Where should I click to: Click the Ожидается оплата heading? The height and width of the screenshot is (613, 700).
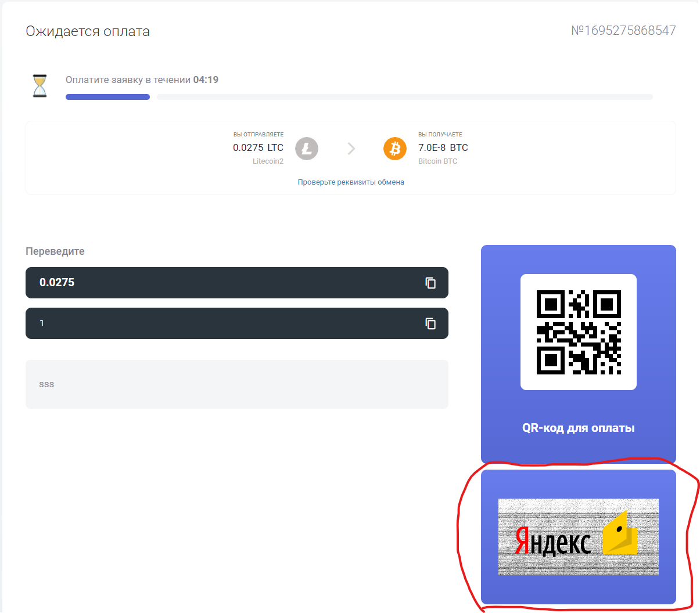point(88,31)
